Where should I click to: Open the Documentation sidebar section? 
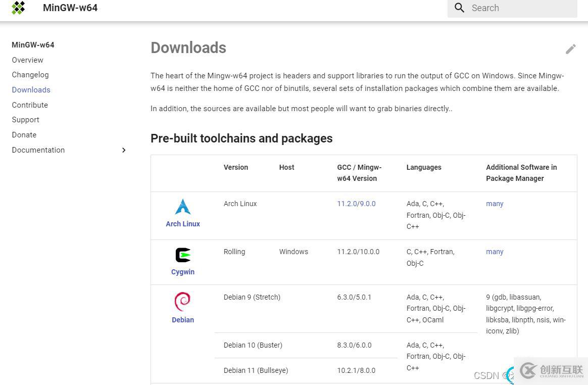(38, 150)
